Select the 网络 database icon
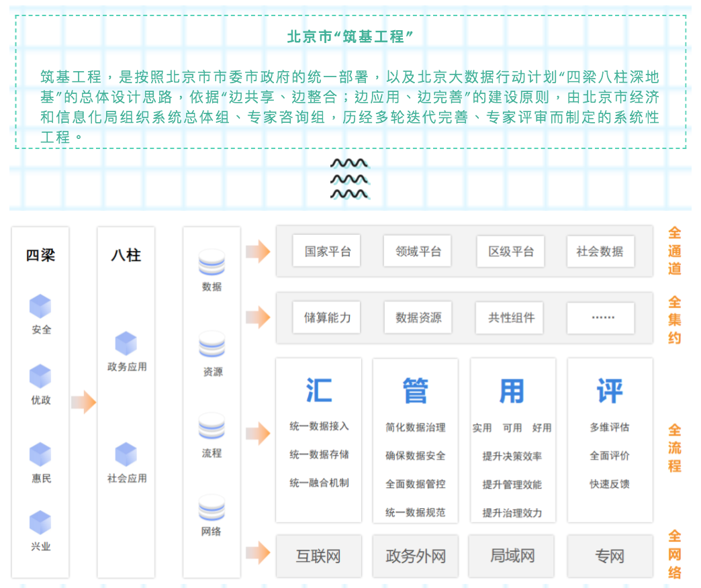 [x=211, y=509]
